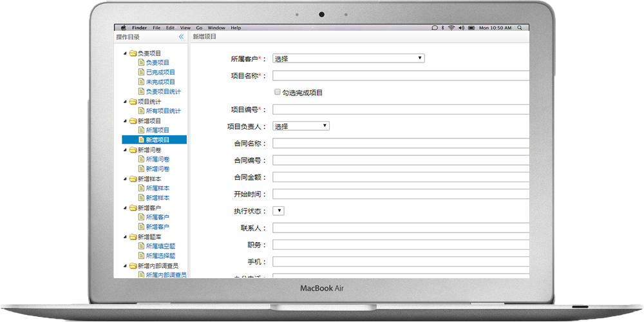Open the 执行状态 dropdown
Viewport: 644px width, 322px height.
point(279,211)
